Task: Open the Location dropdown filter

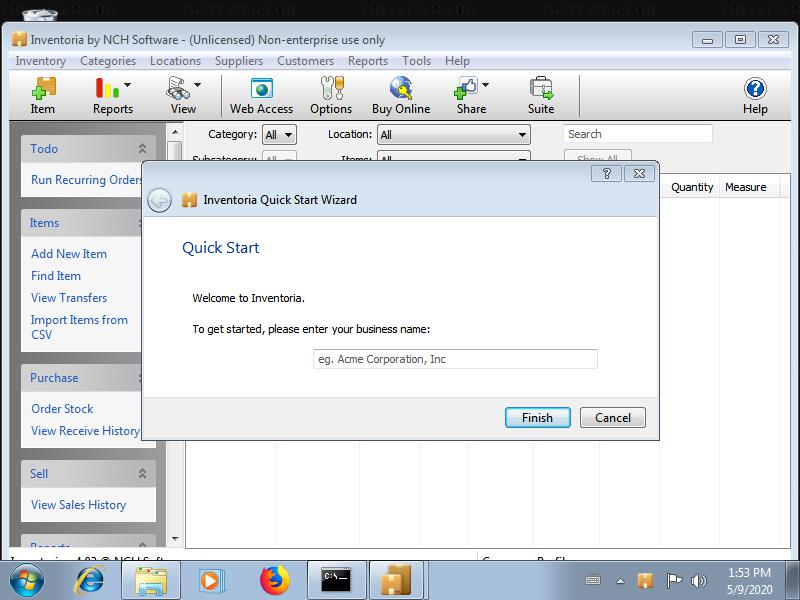Action: pyautogui.click(x=454, y=135)
